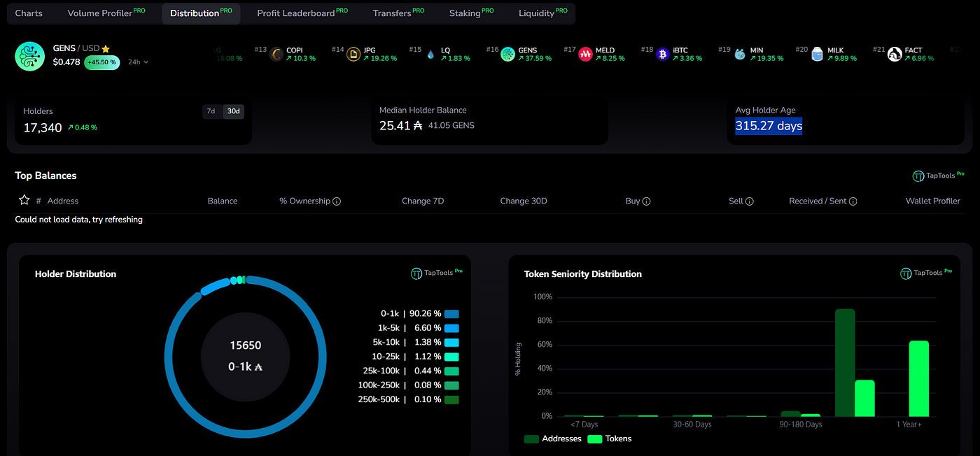Click the Holders count 17,340
This screenshot has height=456, width=980.
click(x=43, y=127)
